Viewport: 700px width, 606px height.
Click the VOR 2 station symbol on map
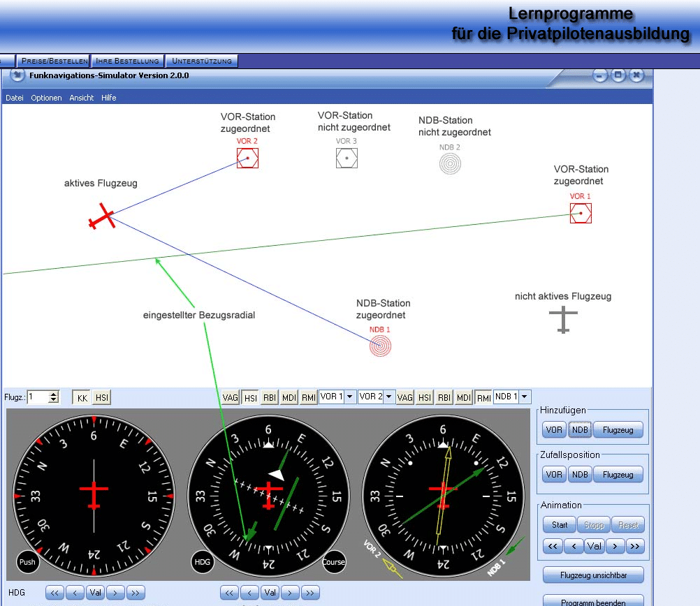pos(247,158)
